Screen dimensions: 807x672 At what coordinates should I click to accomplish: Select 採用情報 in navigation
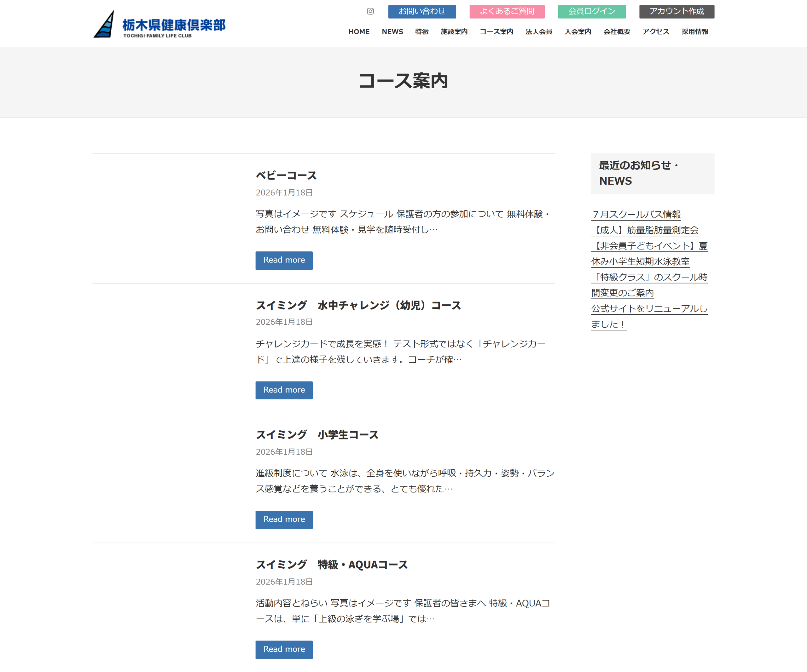point(695,32)
